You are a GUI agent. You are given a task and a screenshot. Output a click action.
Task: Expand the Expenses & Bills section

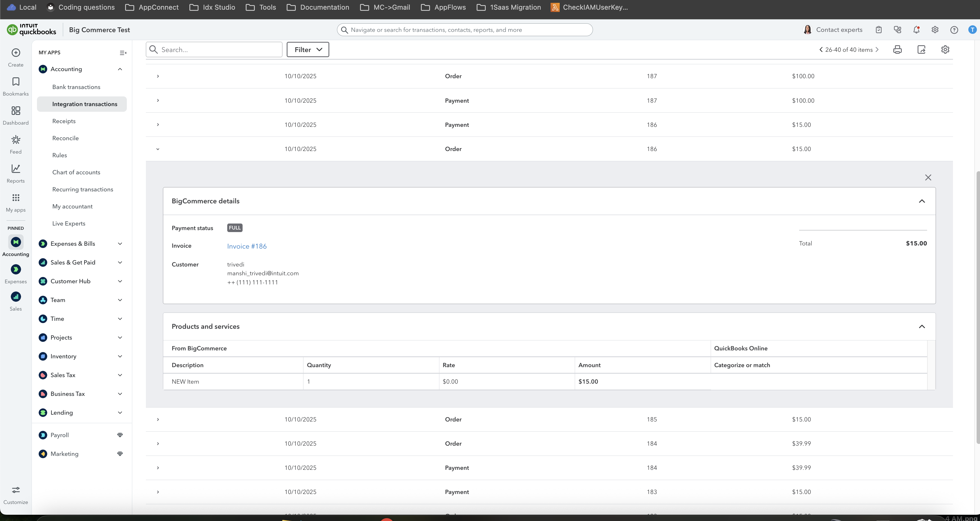pyautogui.click(x=120, y=243)
